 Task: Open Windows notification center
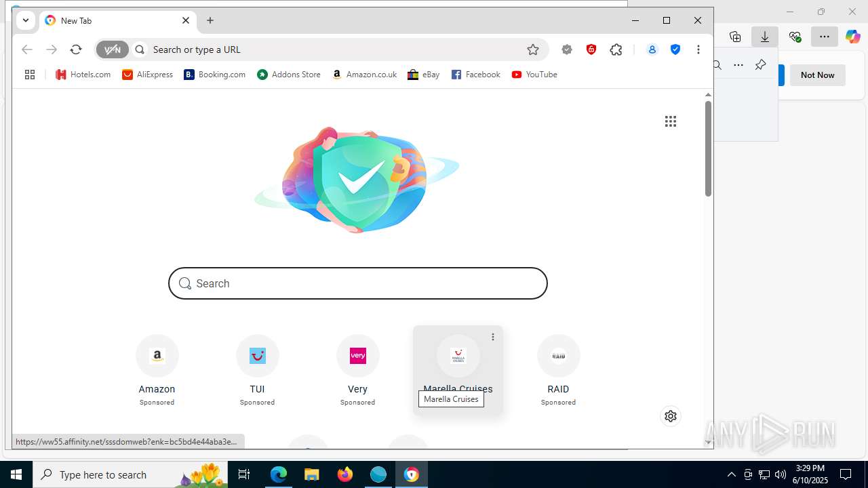846,474
